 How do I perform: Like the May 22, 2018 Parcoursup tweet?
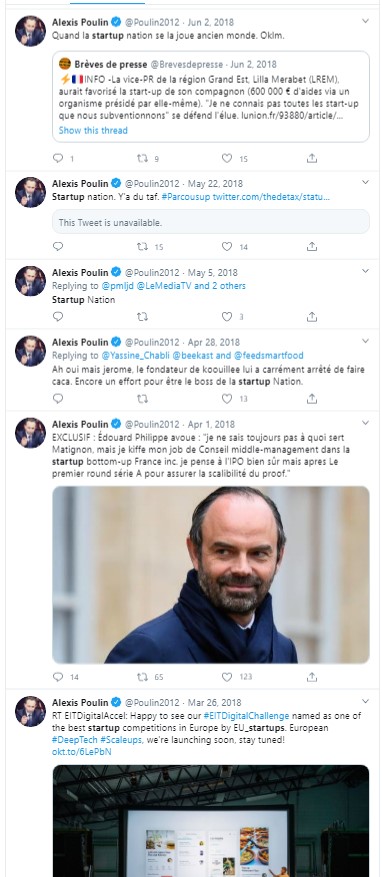[227, 246]
